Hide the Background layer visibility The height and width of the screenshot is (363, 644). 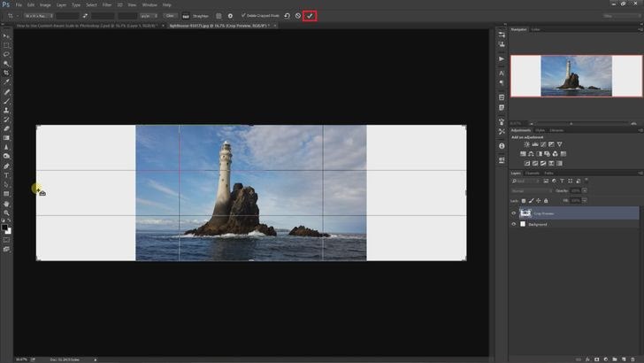(514, 224)
